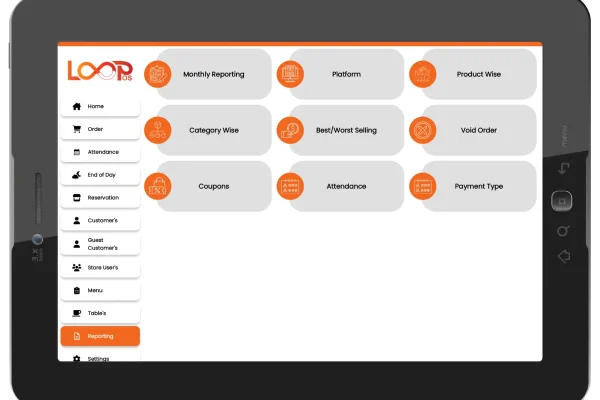Click the Platform report icon

[289, 74]
